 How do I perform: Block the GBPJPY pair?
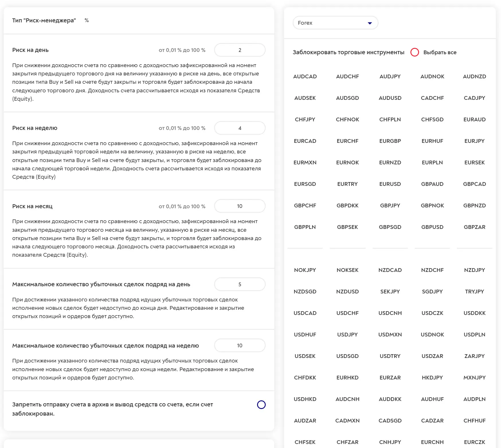point(390,205)
